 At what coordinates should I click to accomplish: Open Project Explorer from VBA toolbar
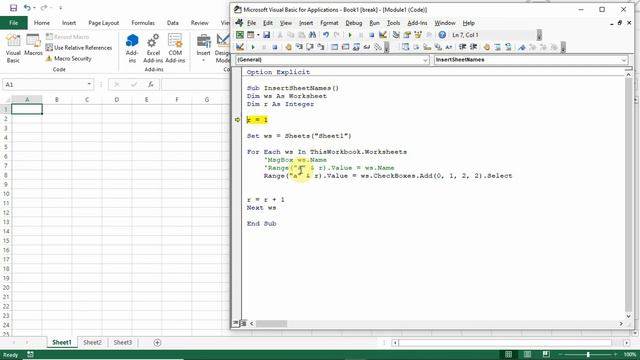point(396,35)
